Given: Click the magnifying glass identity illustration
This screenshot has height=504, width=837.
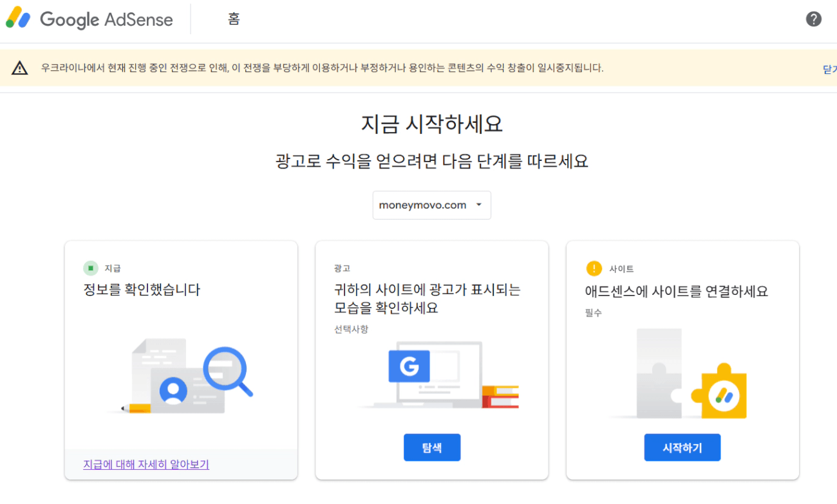Looking at the screenshot, I should click(227, 371).
